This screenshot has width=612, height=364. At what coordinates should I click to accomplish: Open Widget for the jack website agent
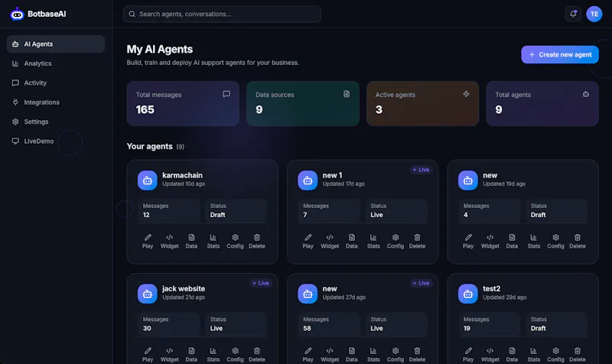point(169,355)
